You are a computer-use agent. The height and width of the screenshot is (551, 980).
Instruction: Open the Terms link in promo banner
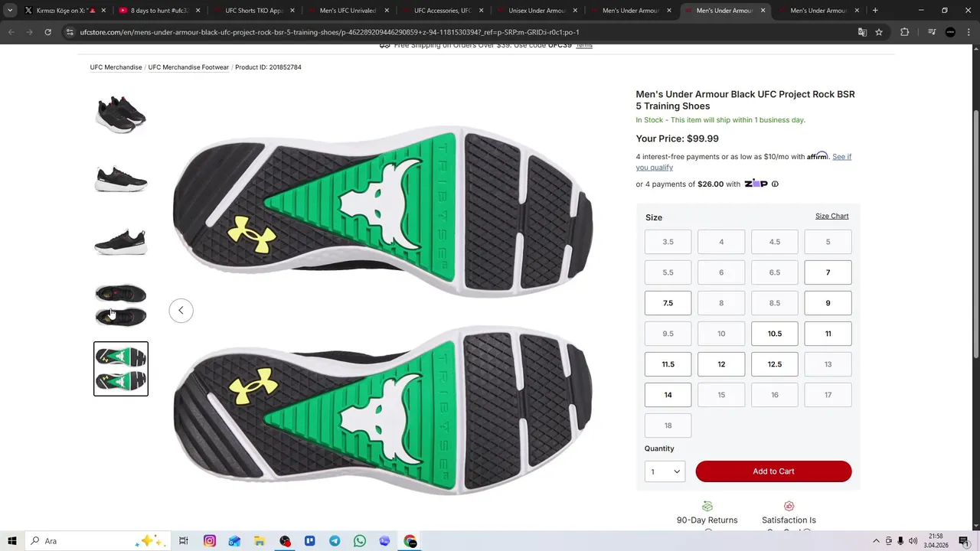tap(584, 46)
